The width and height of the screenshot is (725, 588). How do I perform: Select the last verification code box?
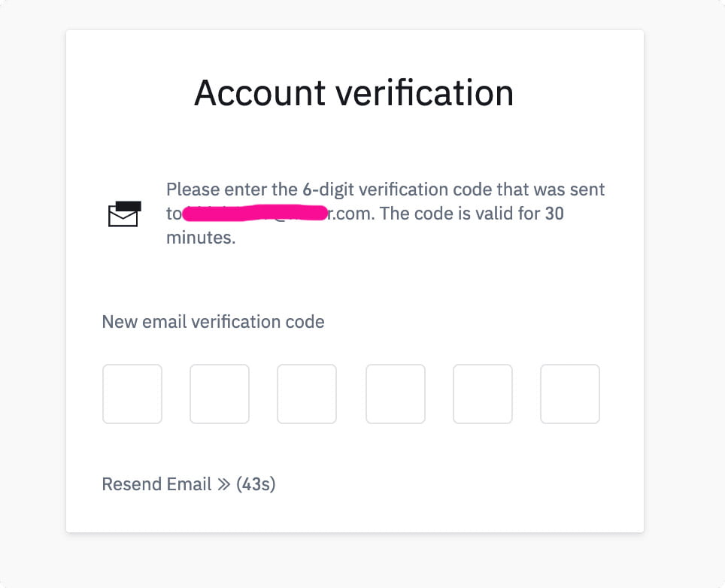(x=570, y=393)
